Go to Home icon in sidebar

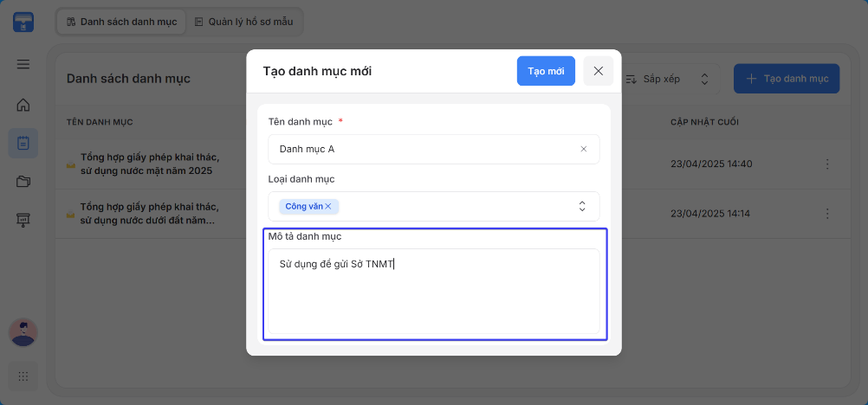pyautogui.click(x=23, y=105)
